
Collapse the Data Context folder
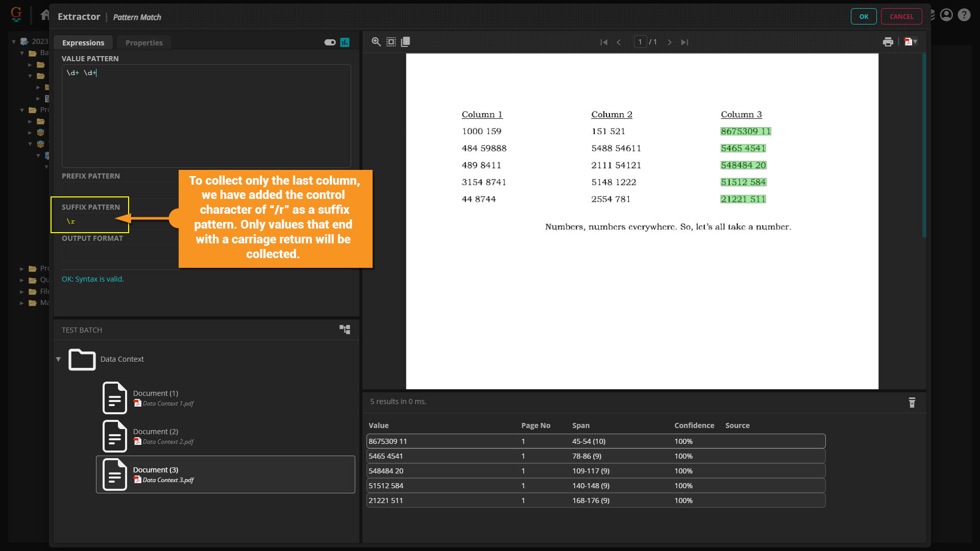click(x=58, y=359)
